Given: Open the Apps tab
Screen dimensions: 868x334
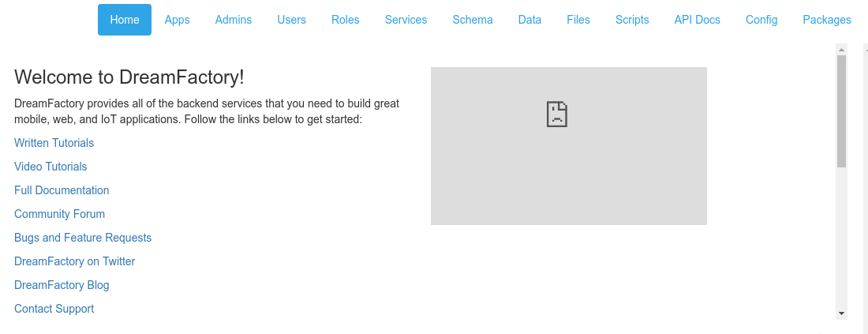Looking at the screenshot, I should (x=177, y=20).
